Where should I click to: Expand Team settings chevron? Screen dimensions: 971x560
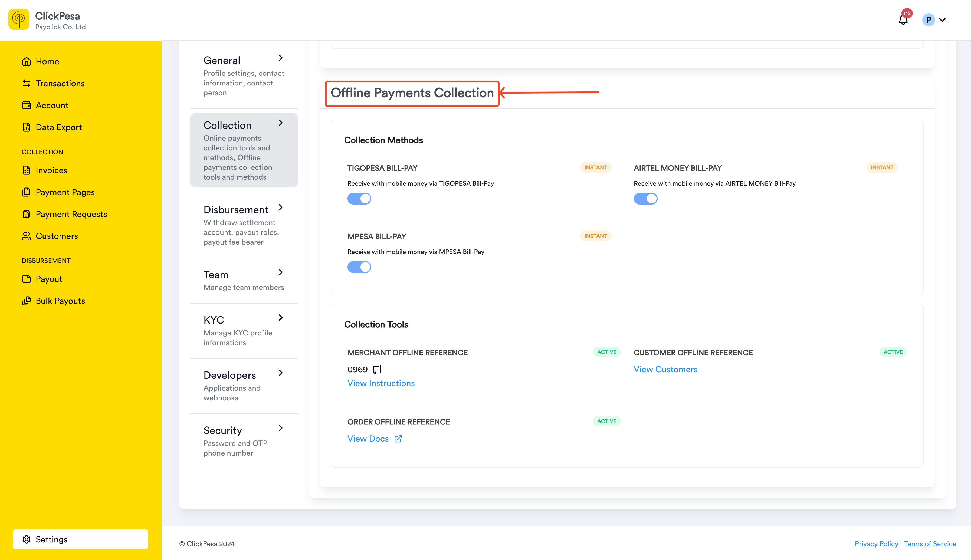point(280,273)
